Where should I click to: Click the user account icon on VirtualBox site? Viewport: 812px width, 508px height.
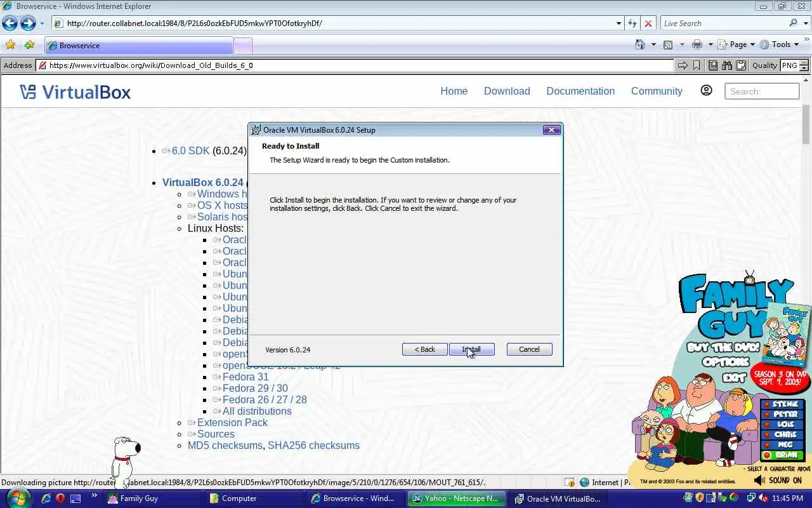pyautogui.click(x=706, y=91)
